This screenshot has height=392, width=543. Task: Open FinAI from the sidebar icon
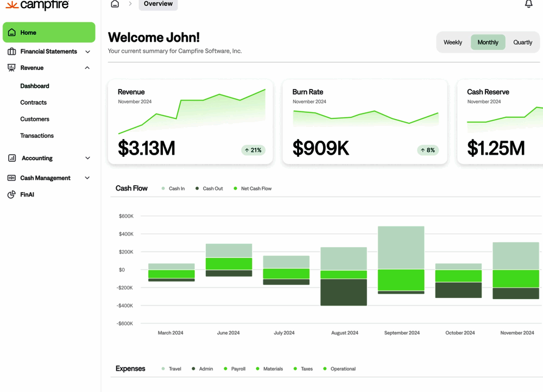click(11, 194)
